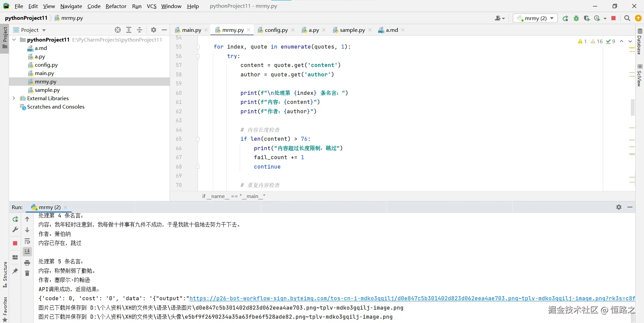
Task: Stop the running process from the top toolbar
Action: pos(613,18)
